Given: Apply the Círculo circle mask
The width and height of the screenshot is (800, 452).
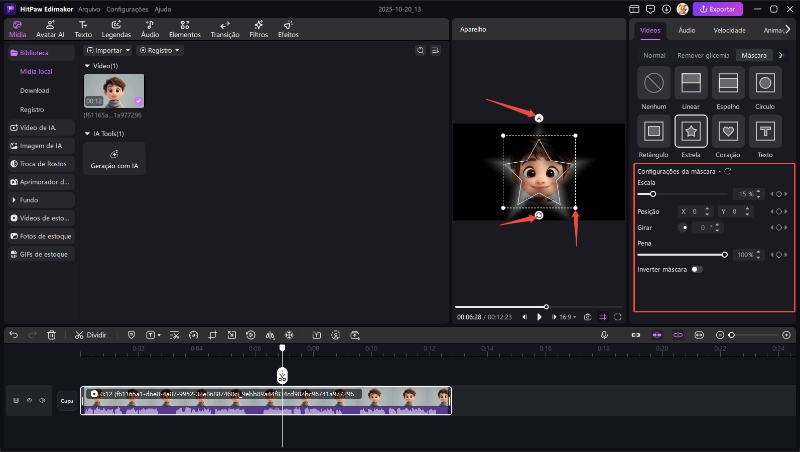Looking at the screenshot, I should 766,83.
